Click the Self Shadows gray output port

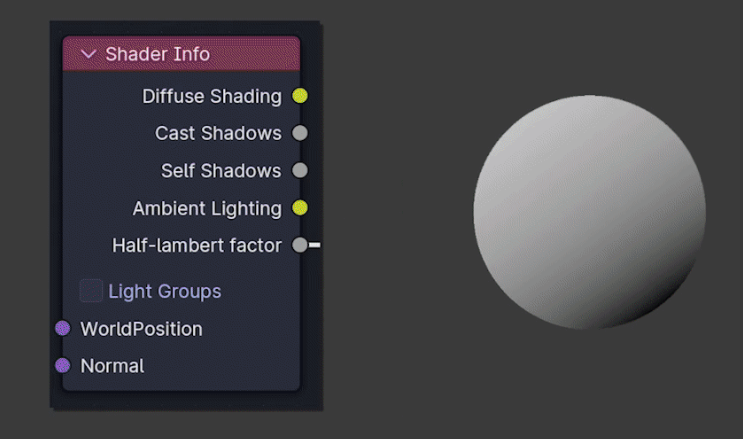299,170
